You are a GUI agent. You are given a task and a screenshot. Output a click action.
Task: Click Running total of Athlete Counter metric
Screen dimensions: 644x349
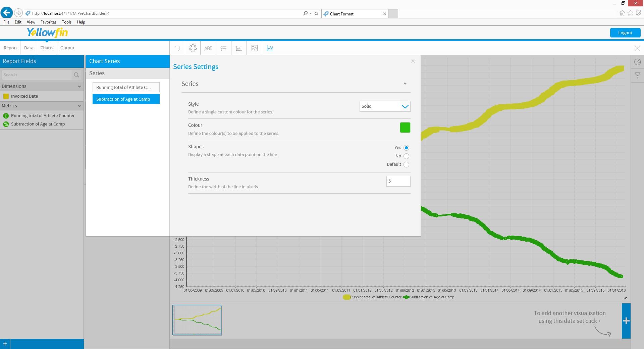coord(43,116)
